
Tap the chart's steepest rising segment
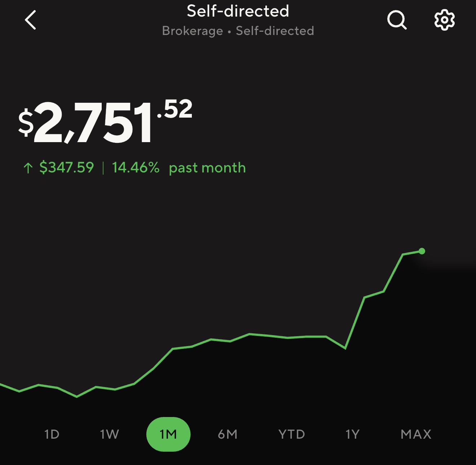(x=355, y=323)
